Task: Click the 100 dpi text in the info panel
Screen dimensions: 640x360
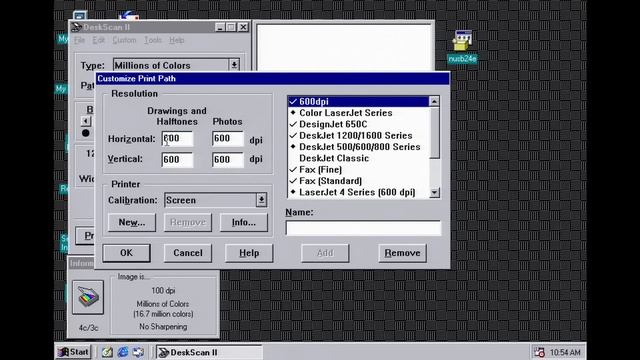Action: (x=163, y=291)
